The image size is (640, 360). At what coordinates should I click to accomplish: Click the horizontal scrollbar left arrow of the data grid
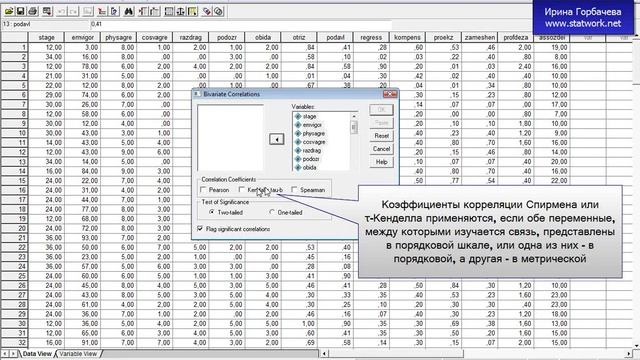(324, 354)
